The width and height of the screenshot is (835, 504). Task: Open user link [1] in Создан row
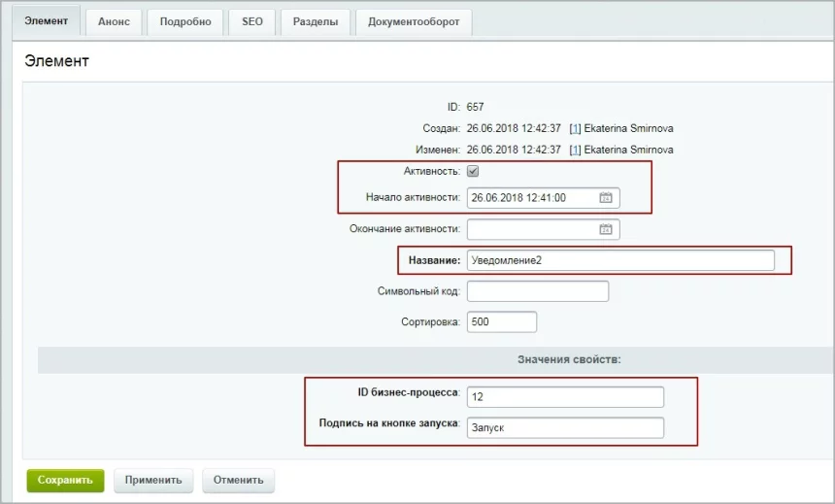point(575,128)
